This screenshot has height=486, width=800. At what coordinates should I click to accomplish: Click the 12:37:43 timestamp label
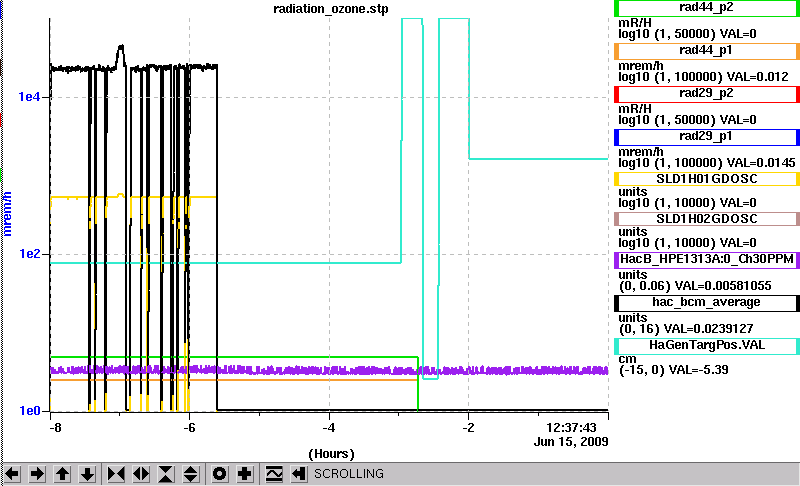571,427
